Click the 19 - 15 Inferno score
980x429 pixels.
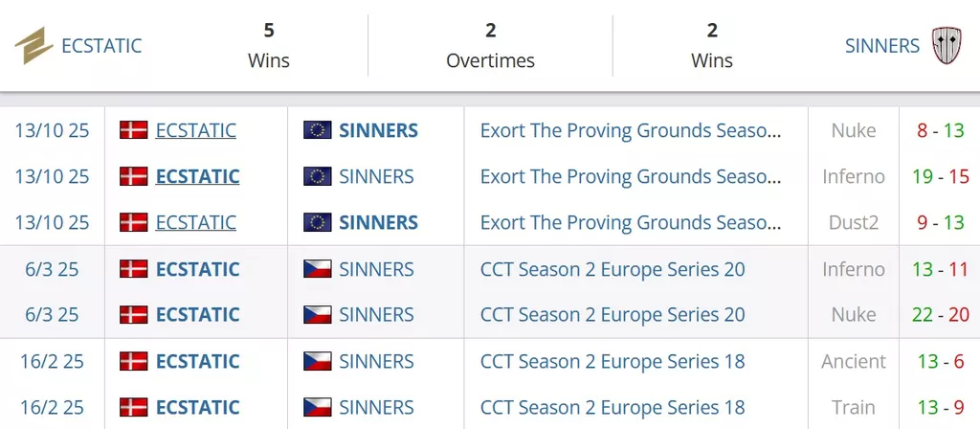point(941,176)
